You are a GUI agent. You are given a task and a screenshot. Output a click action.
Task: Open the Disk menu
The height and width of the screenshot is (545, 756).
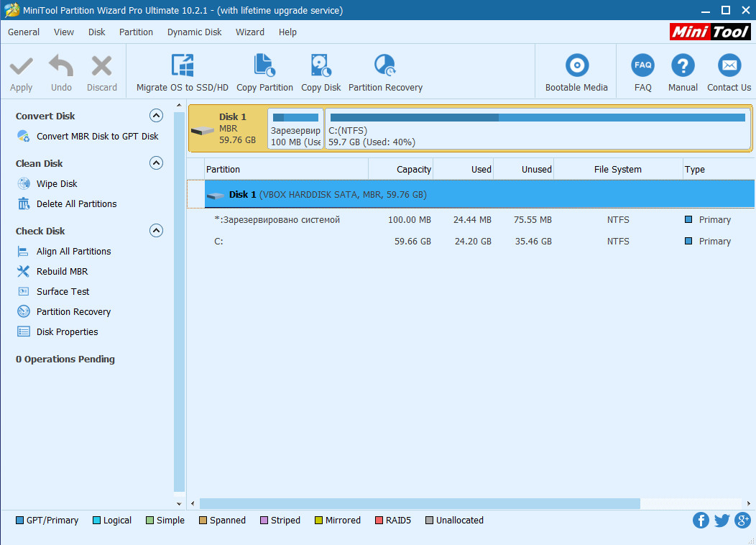click(x=96, y=32)
